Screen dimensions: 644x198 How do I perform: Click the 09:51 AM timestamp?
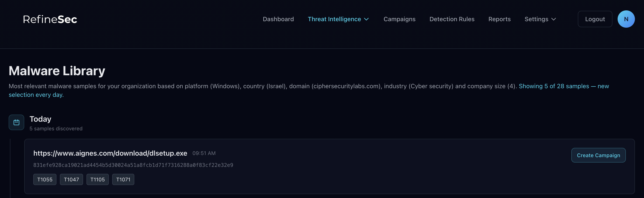click(x=204, y=153)
